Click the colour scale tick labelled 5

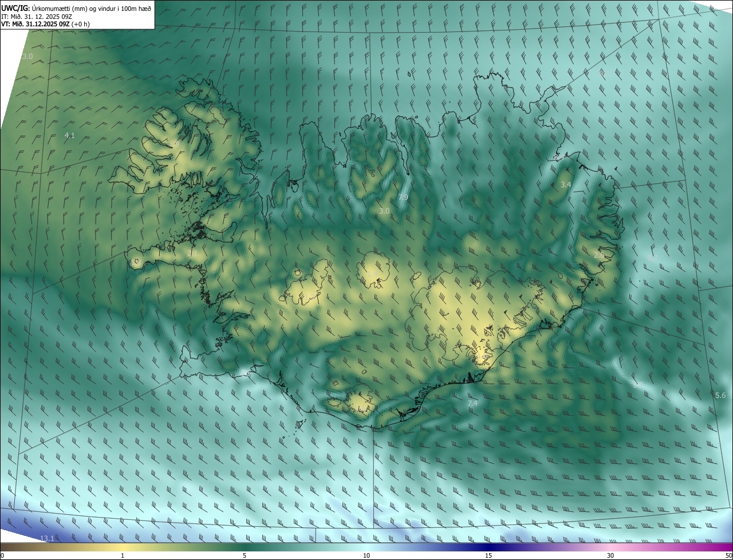245,556
